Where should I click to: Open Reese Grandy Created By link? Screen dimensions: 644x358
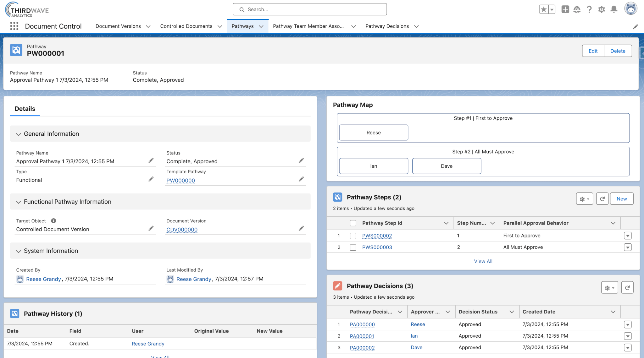pyautogui.click(x=43, y=279)
